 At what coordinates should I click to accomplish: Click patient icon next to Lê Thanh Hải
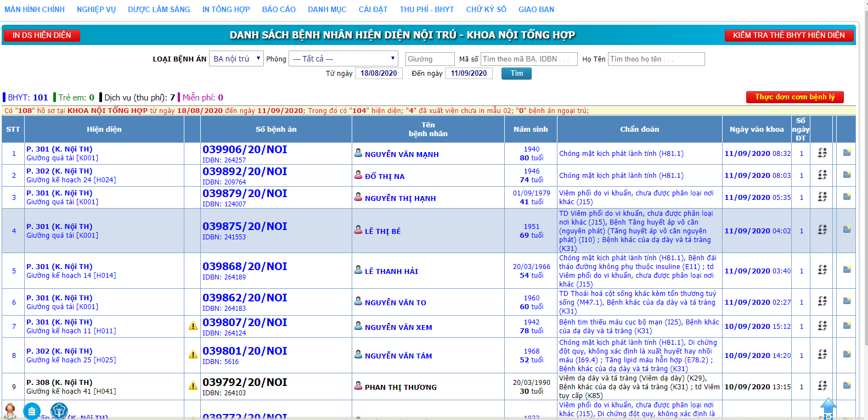(358, 270)
